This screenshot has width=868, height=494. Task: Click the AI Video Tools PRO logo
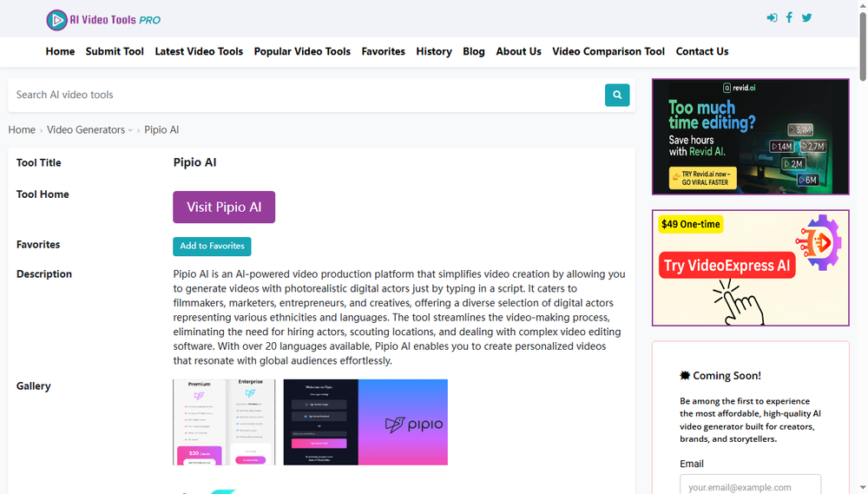103,20
